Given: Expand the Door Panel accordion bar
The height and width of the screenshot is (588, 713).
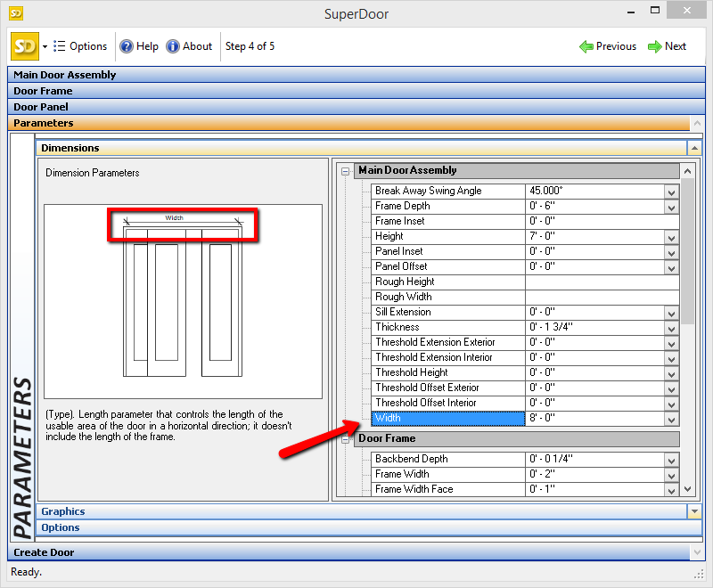Looking at the screenshot, I should pyautogui.click(x=356, y=107).
